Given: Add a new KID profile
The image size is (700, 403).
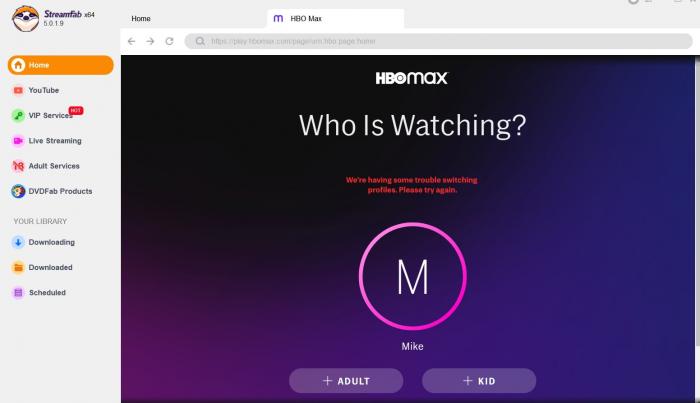Looking at the screenshot, I should coord(479,381).
